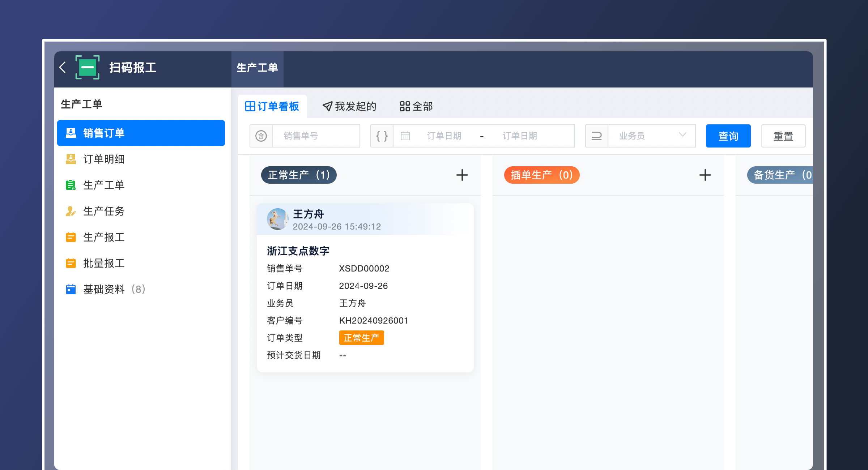Click the 含 operator icon before 销售单号
The height and width of the screenshot is (470, 868).
coord(261,136)
